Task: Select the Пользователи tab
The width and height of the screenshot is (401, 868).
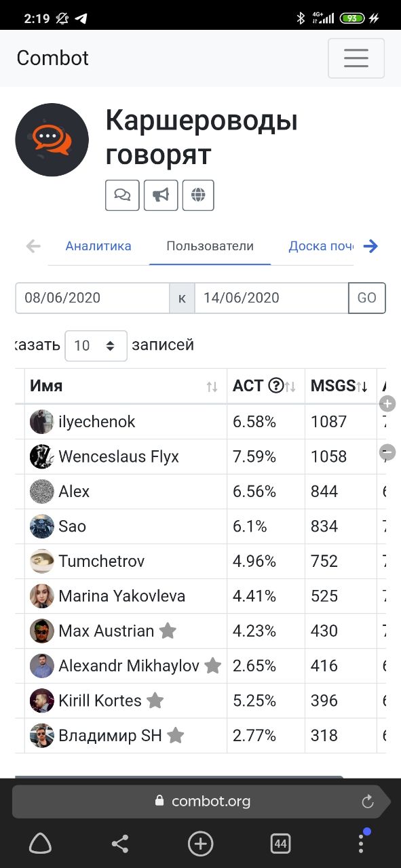Action: [x=210, y=246]
